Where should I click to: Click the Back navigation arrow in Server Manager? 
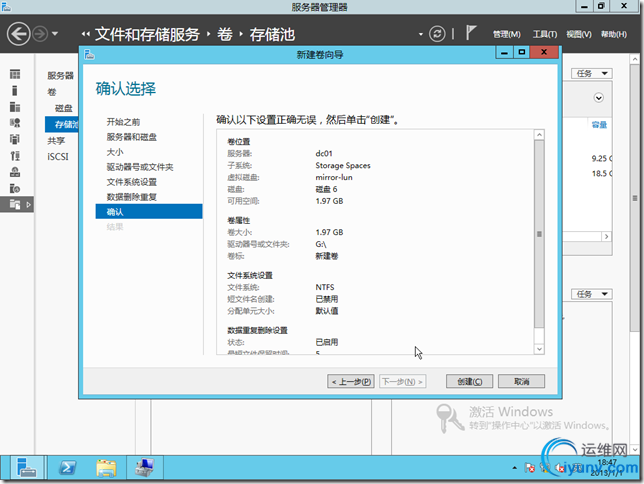[x=18, y=34]
